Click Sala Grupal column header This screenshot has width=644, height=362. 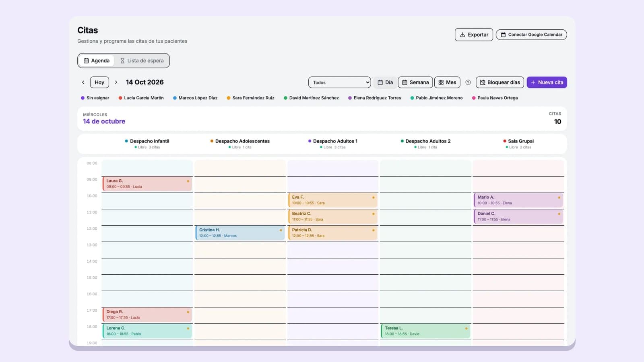[x=518, y=144]
